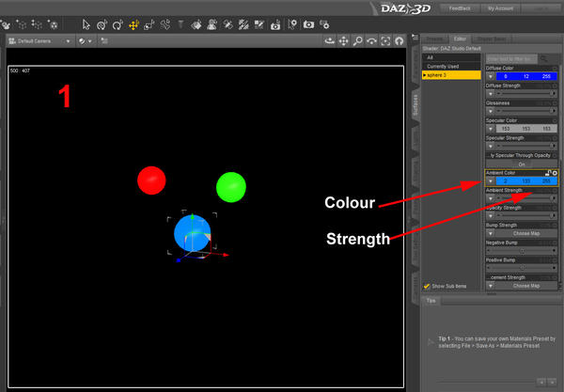Open the Bump Strength map dropdown arrow
This screenshot has height=392, width=564.
pos(491,233)
